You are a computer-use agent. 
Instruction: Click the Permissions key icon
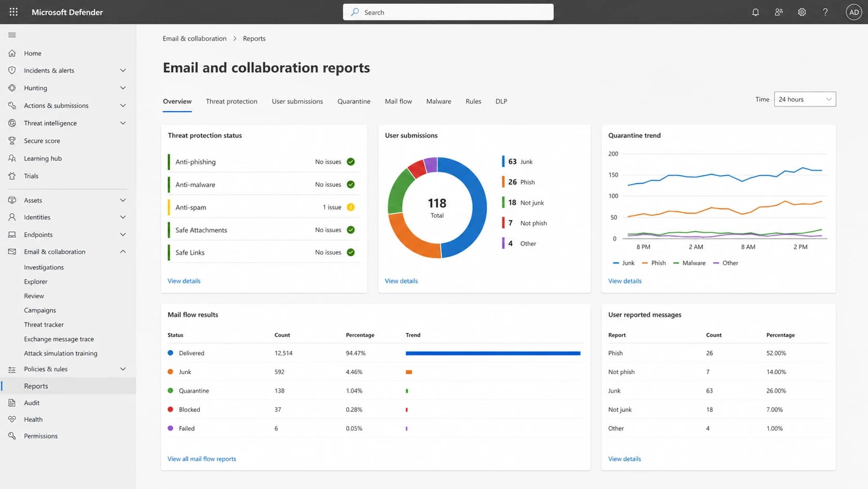pos(12,436)
